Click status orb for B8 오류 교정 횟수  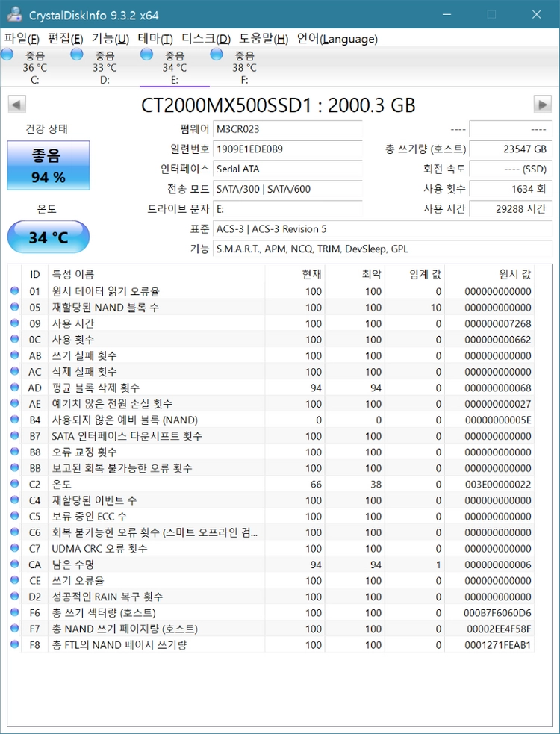[14, 452]
